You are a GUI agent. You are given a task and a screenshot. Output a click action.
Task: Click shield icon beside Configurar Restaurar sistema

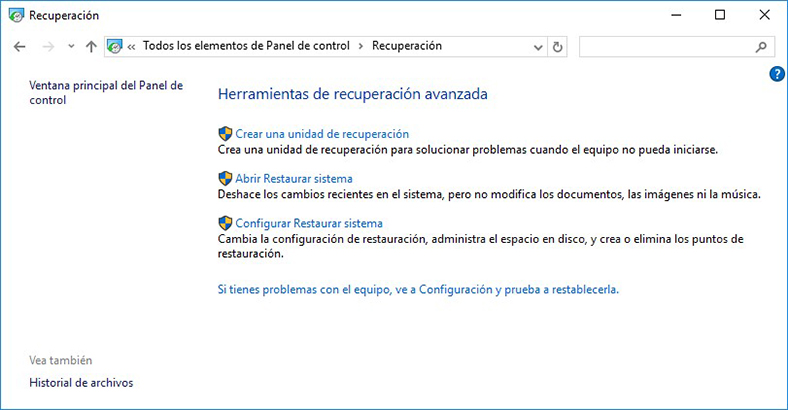click(225, 223)
